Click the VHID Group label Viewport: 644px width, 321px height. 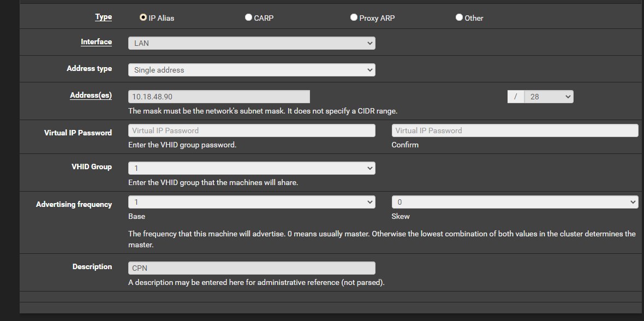coord(92,167)
